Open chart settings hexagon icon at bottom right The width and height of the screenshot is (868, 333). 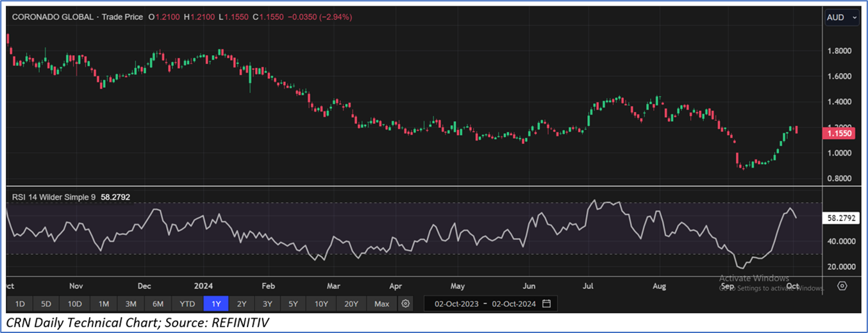point(842,286)
